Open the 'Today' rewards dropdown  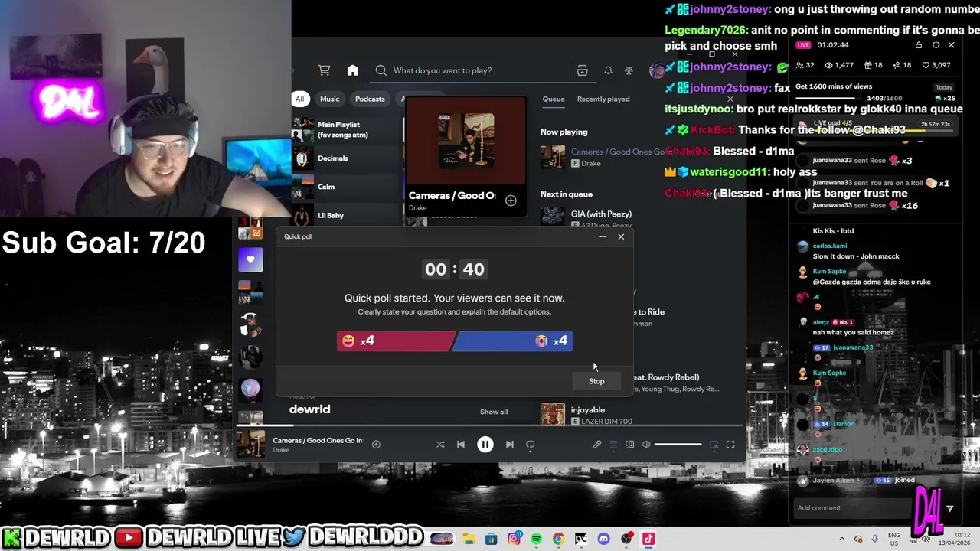(944, 87)
